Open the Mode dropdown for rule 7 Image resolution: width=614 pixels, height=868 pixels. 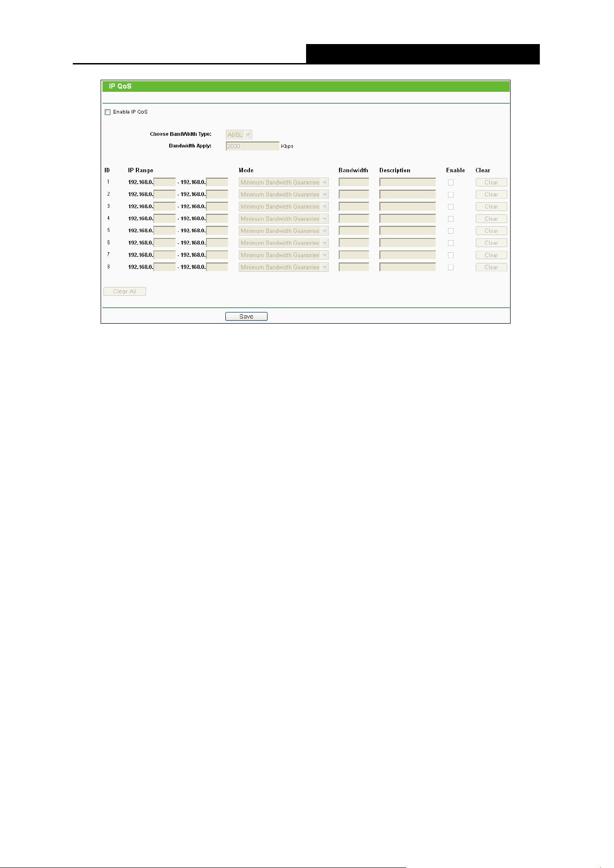tap(284, 255)
